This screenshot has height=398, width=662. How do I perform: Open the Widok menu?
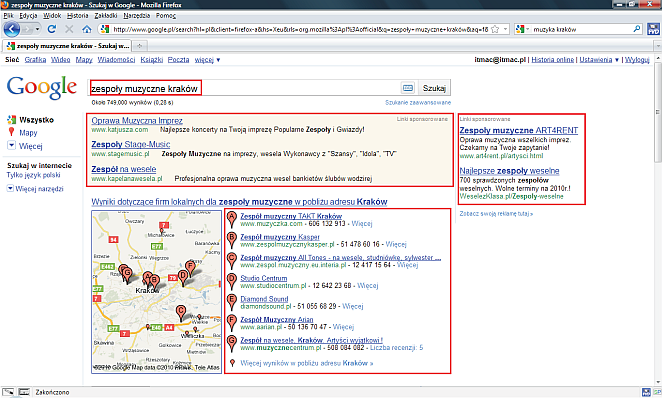point(52,16)
